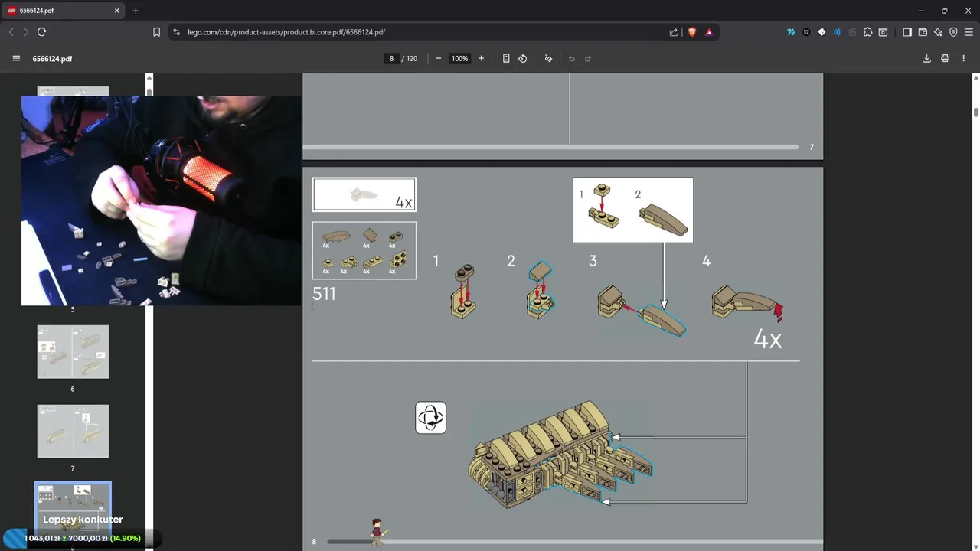The image size is (980, 551).
Task: Activate the draw annotation tool
Action: point(548,59)
